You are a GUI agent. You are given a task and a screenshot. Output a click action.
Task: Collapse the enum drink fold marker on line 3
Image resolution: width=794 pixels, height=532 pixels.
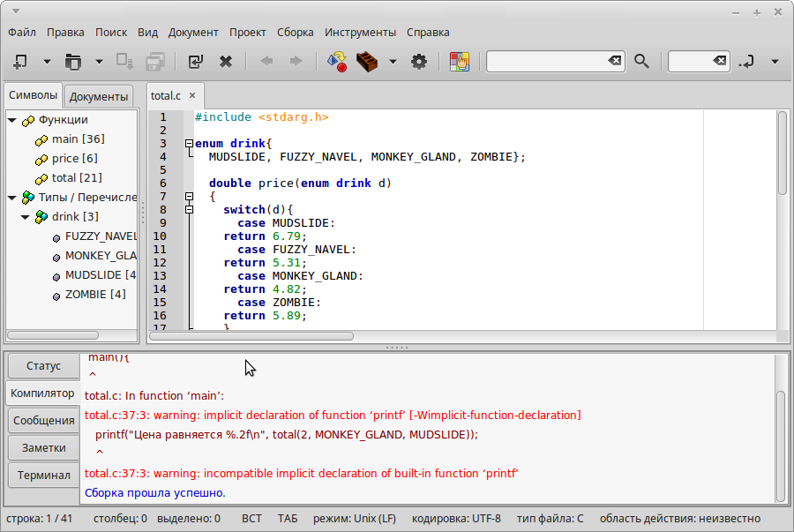[x=189, y=144]
